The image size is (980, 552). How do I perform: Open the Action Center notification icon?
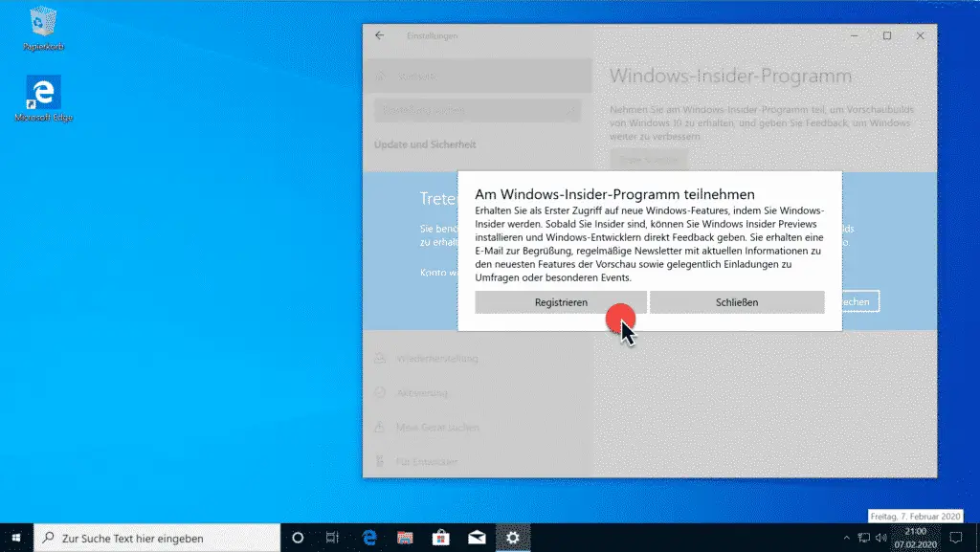956,538
